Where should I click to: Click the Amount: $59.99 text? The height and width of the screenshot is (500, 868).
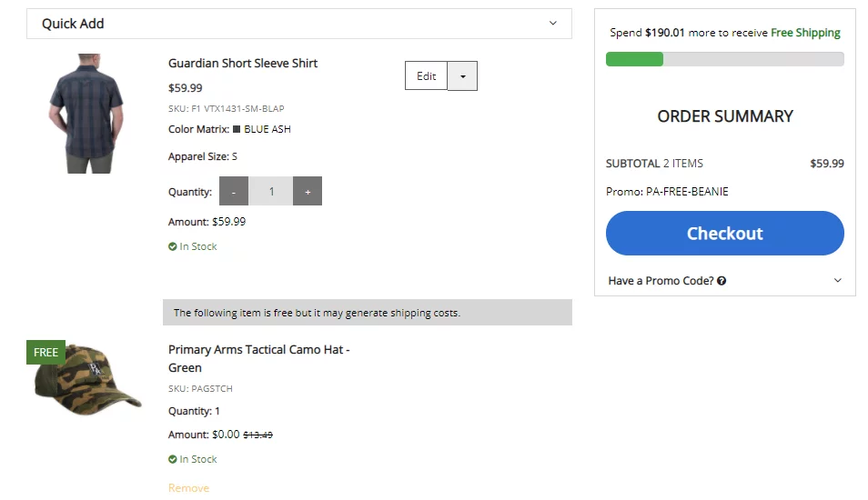207,222
